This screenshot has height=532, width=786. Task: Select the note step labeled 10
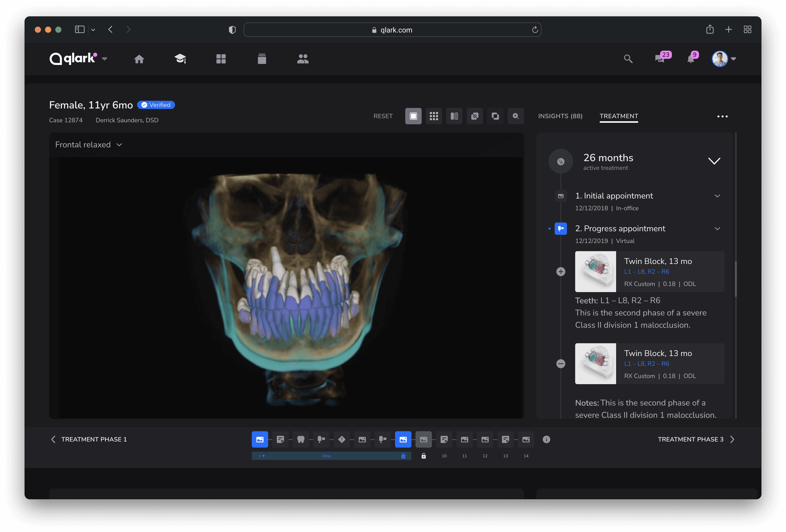pos(444,439)
